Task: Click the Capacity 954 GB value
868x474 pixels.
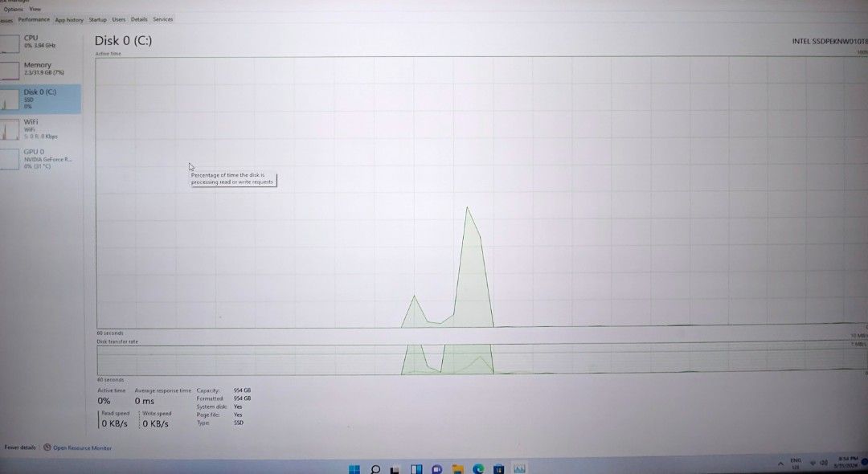Action: (x=242, y=390)
